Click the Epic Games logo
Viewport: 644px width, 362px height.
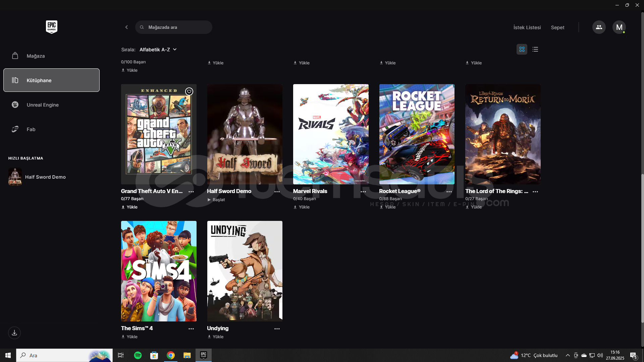pyautogui.click(x=52, y=27)
